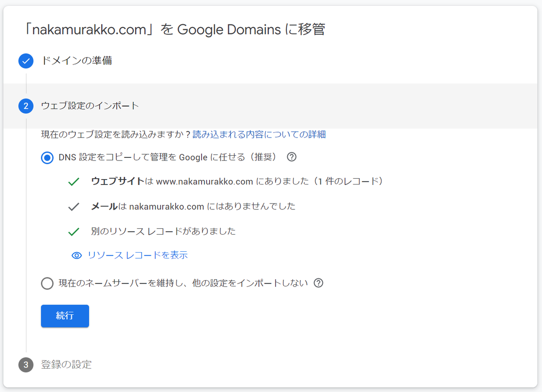542x392 pixels.
Task: Click the page title mentioning nakamurakko.com
Action: pos(174,30)
